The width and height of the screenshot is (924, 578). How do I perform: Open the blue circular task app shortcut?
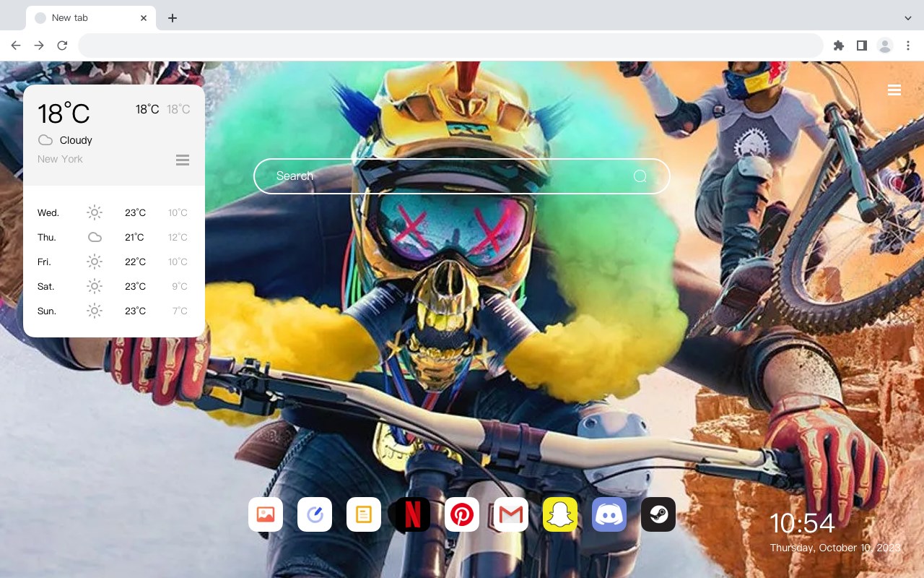(x=315, y=514)
